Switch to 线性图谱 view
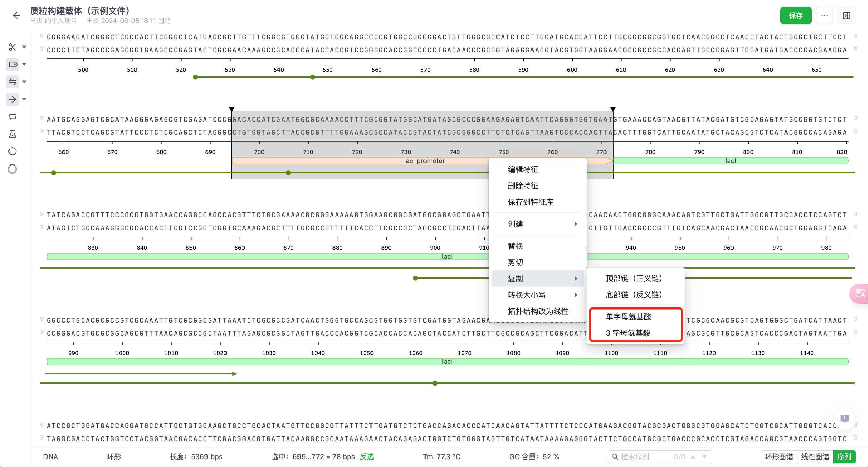This screenshot has width=868, height=467. click(x=815, y=456)
